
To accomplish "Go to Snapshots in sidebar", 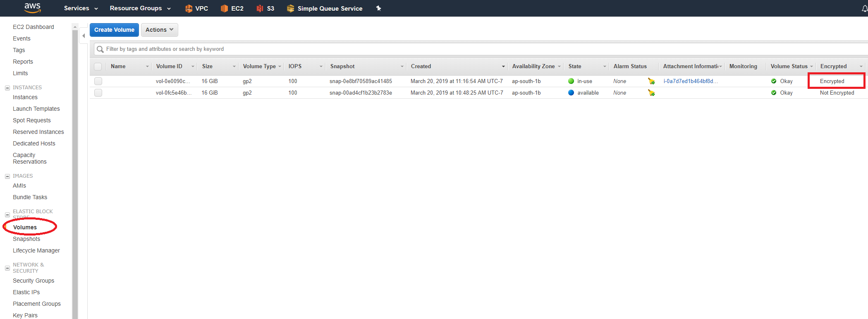I will point(26,239).
